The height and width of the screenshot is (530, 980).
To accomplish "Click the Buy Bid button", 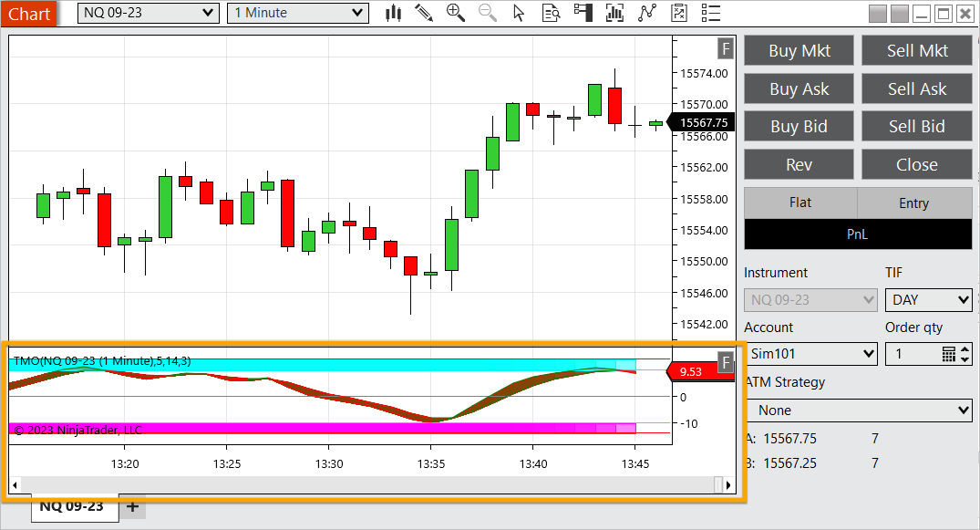I will point(799,127).
